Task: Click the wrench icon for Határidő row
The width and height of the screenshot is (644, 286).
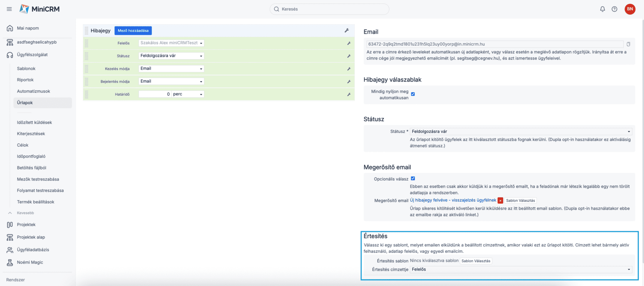Action: [349, 94]
